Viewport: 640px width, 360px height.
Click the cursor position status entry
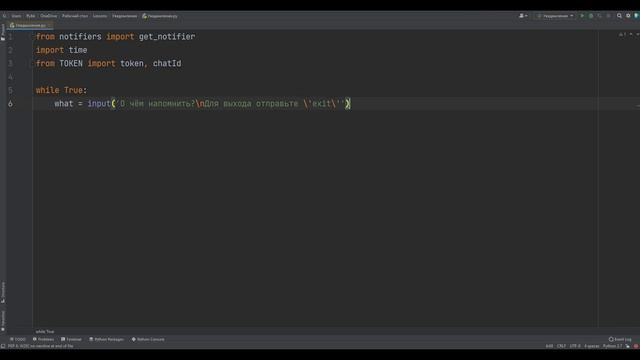click(x=549, y=346)
